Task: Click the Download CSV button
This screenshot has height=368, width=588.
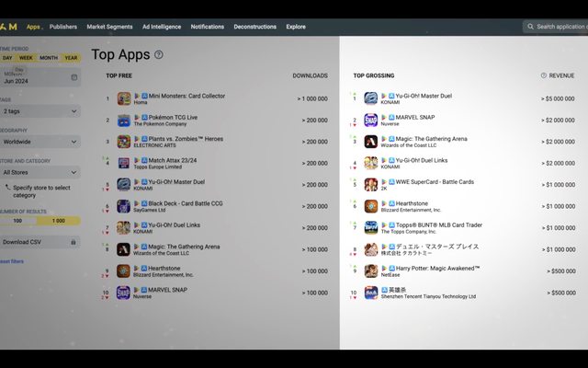Action: [x=40, y=242]
